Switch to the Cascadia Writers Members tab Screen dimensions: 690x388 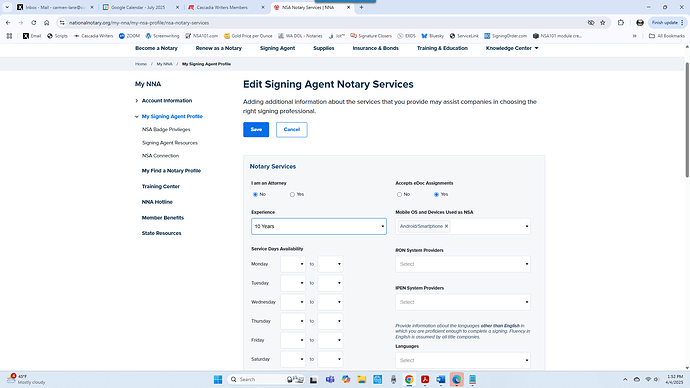(x=227, y=7)
